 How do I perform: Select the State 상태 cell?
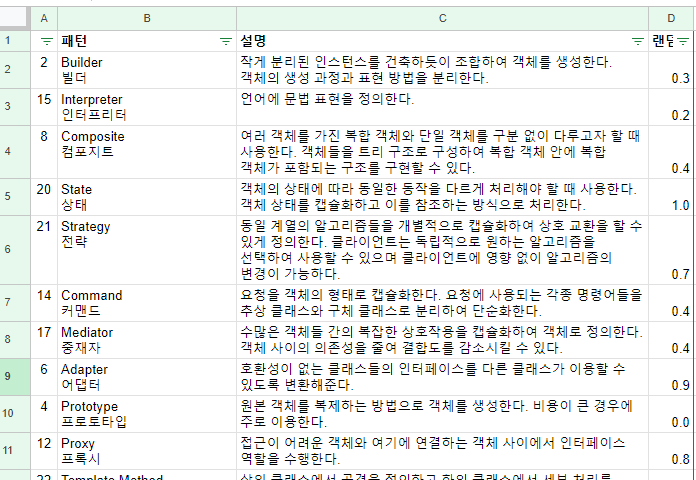point(147,197)
